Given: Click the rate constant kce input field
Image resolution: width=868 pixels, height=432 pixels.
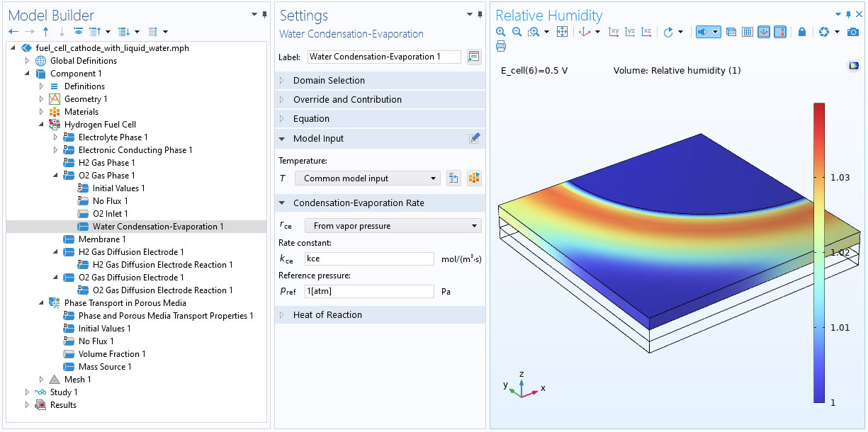Looking at the screenshot, I should 368,259.
